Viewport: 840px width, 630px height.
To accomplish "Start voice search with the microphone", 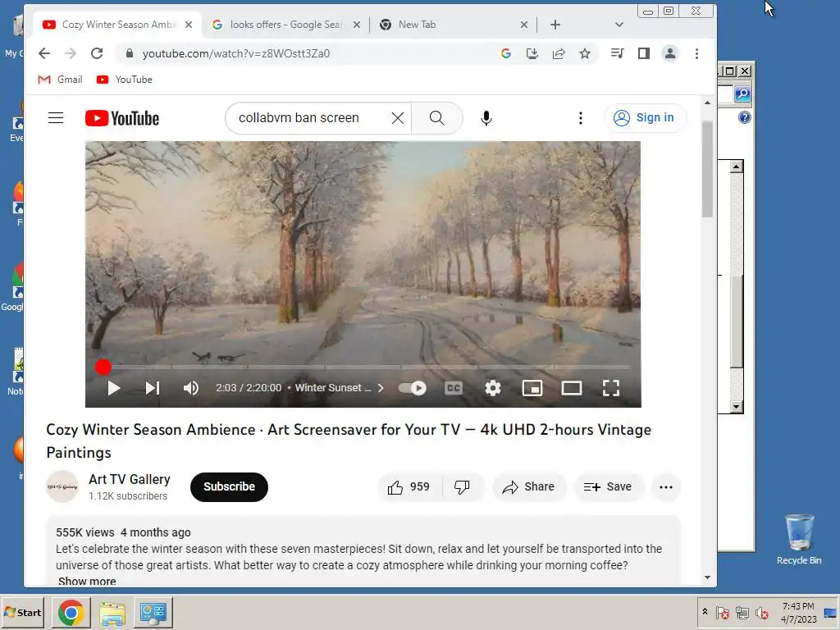I will point(486,118).
